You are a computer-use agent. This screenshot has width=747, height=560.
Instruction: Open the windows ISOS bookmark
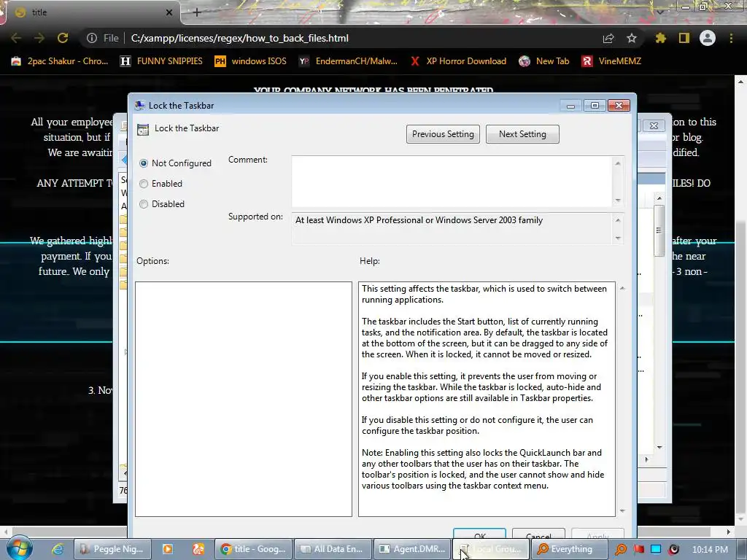pyautogui.click(x=251, y=61)
